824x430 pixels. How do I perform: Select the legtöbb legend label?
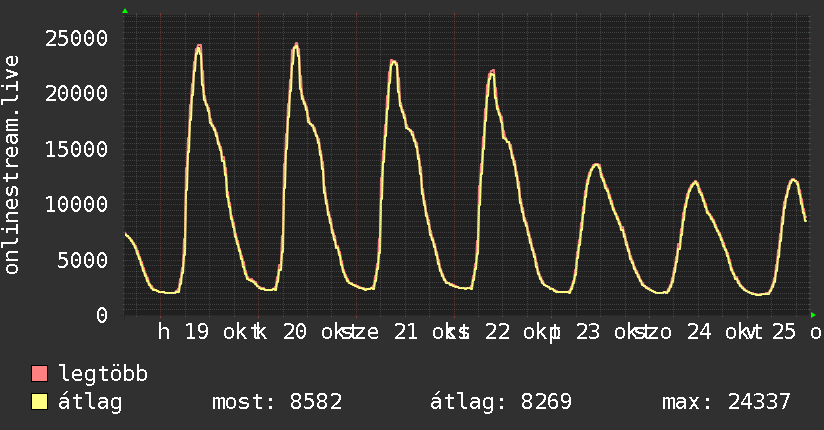pyautogui.click(x=103, y=374)
